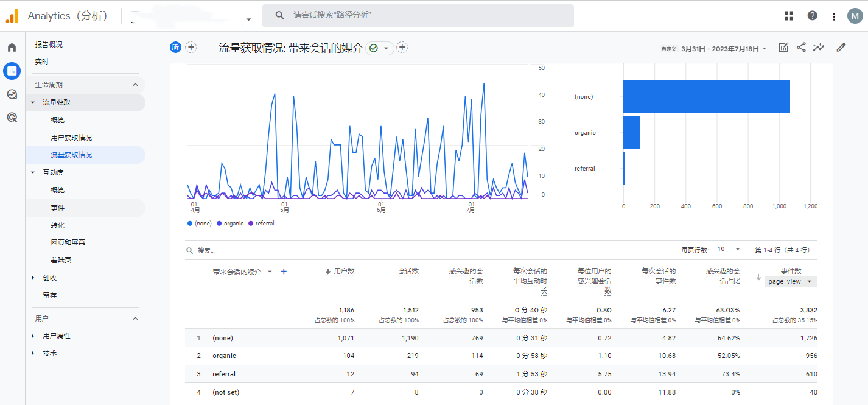Open the Advertising icon in left rail
The height and width of the screenshot is (405, 868).
[12, 117]
